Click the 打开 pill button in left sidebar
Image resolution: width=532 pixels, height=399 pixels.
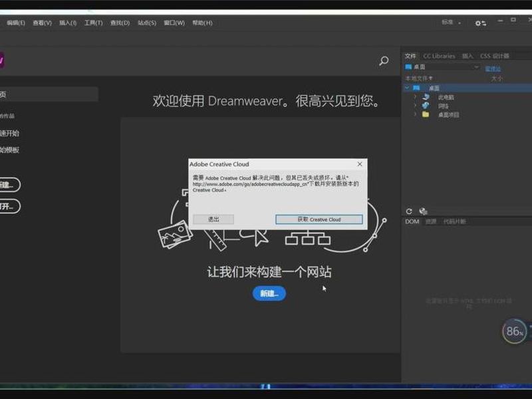pyautogui.click(x=9, y=206)
